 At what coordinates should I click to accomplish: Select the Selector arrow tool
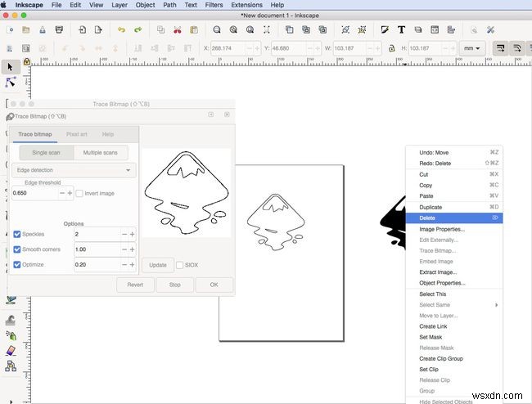coord(10,67)
